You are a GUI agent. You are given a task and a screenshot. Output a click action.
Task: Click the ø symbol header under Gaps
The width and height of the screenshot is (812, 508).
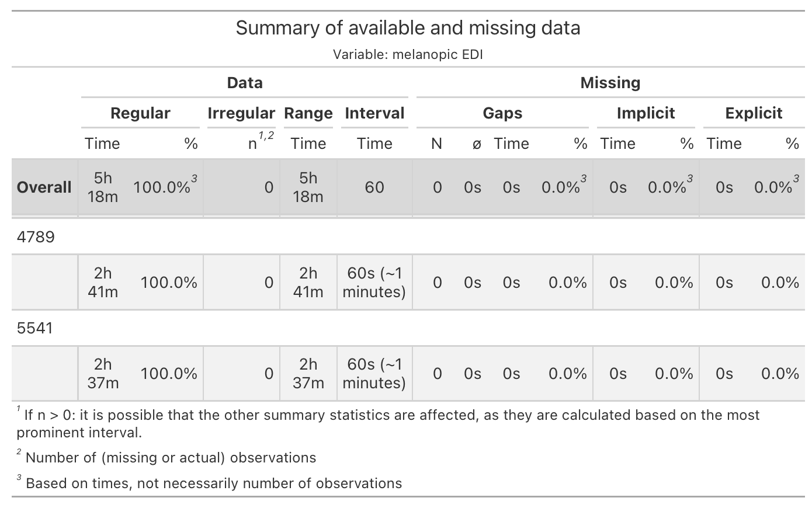tap(477, 145)
